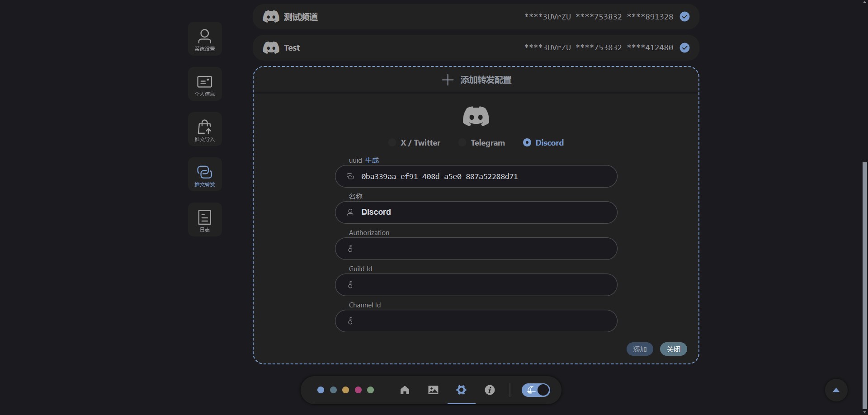Open the 推文转发 sidebar section

tap(205, 175)
